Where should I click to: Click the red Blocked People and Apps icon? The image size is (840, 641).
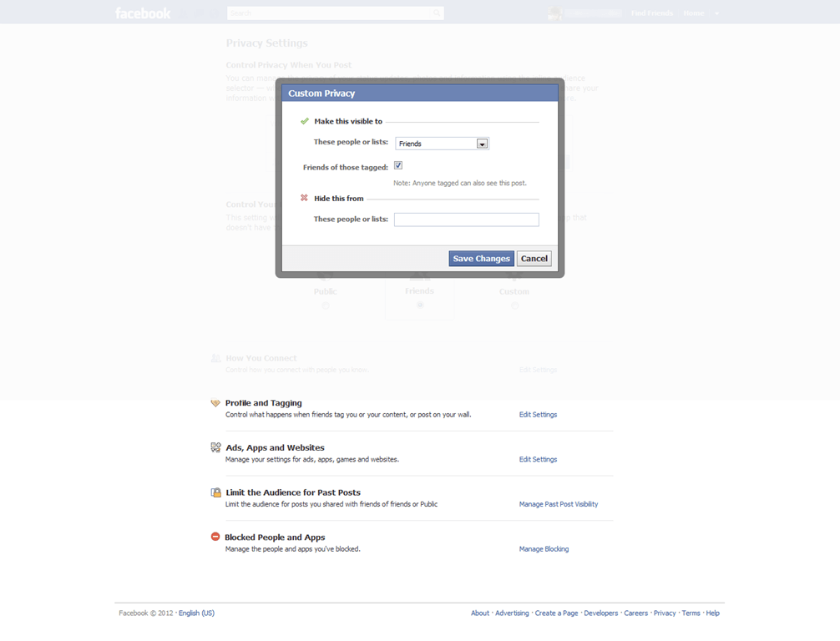(x=215, y=537)
